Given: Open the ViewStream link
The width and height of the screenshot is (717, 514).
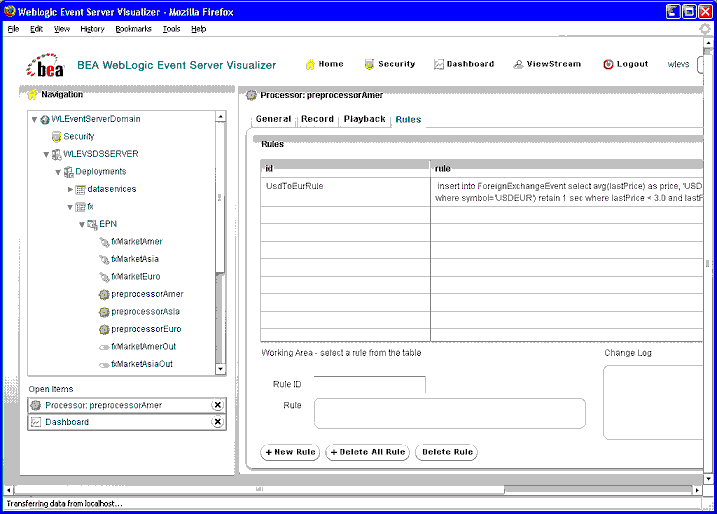Looking at the screenshot, I should 554,64.
